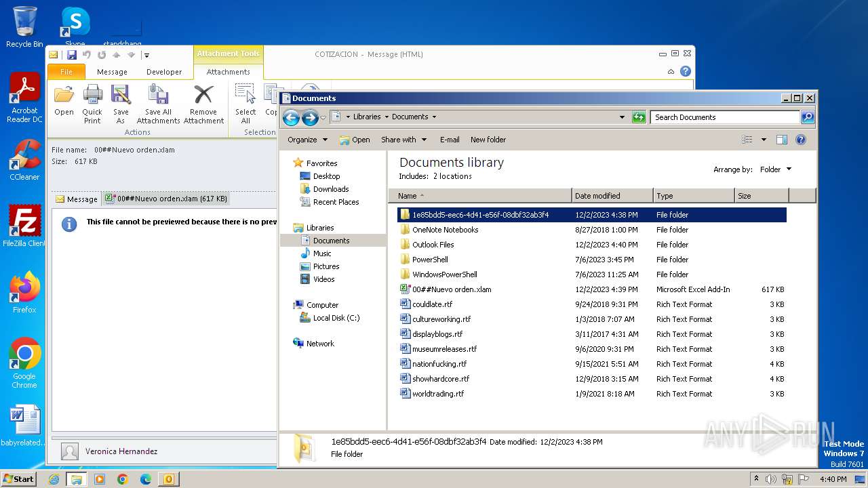Expand the Arrange by Folder dropdown
Image resolution: width=868 pixels, height=488 pixels.
point(775,169)
